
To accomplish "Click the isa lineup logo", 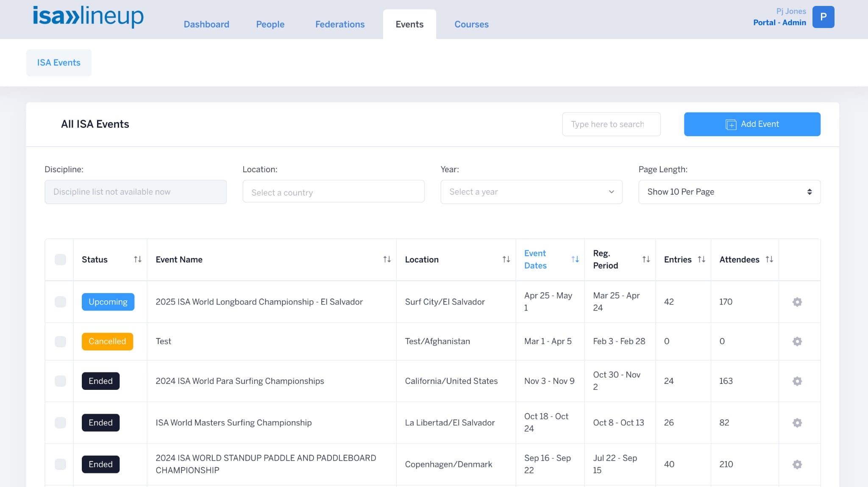I will pyautogui.click(x=88, y=17).
